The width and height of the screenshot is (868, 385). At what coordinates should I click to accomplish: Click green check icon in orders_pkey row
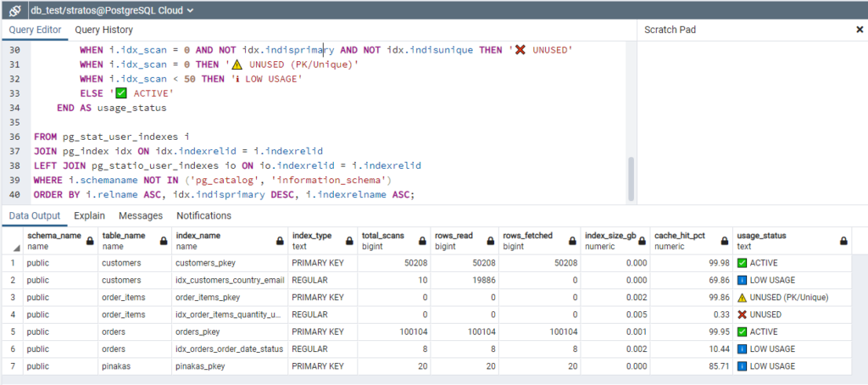743,332
